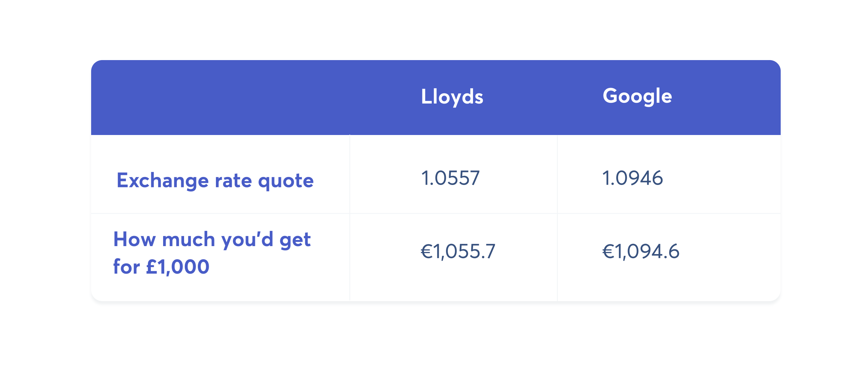Select the Exchange rate quote row label
Viewport: 868px width, 388px height.
click(x=215, y=180)
